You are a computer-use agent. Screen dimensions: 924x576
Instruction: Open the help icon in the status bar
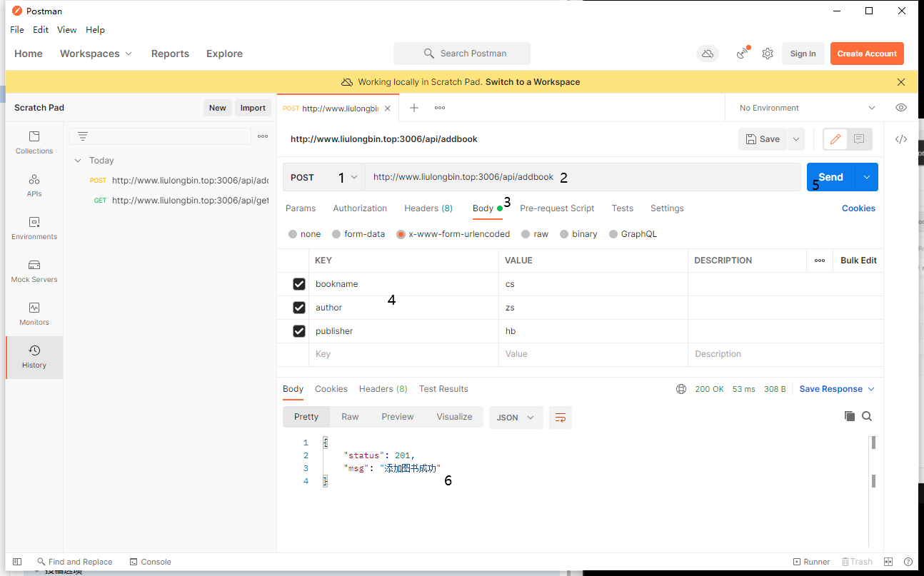tap(908, 562)
